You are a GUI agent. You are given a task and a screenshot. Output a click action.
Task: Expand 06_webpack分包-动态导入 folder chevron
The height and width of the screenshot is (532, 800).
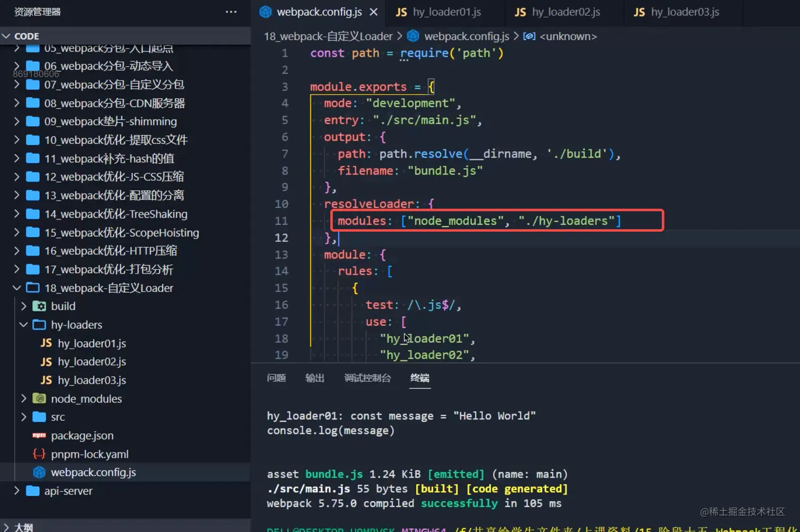point(16,66)
